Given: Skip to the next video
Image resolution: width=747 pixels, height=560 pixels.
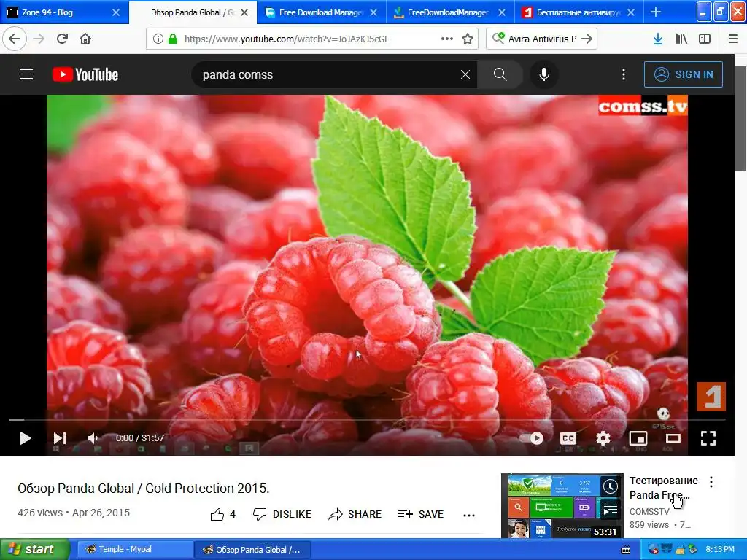Looking at the screenshot, I should click(60, 438).
